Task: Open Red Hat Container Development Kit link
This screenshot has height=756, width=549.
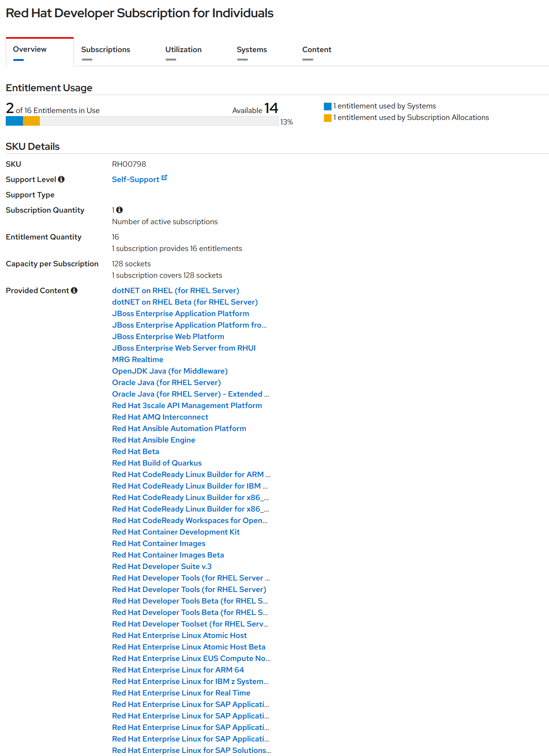Action: click(x=176, y=532)
